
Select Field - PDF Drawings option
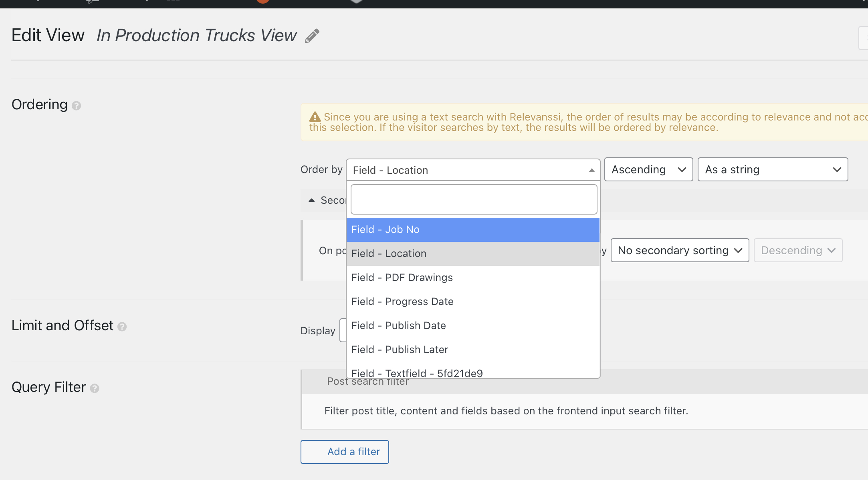[x=473, y=278]
